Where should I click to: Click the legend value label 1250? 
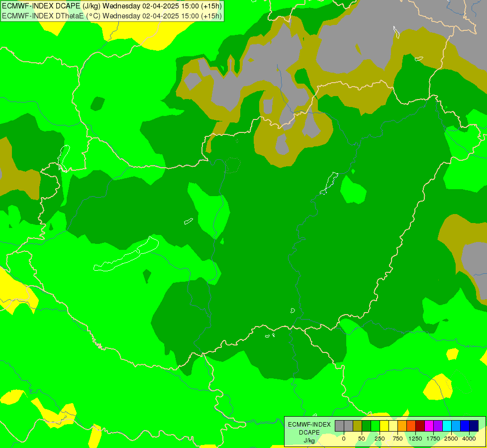point(415,439)
